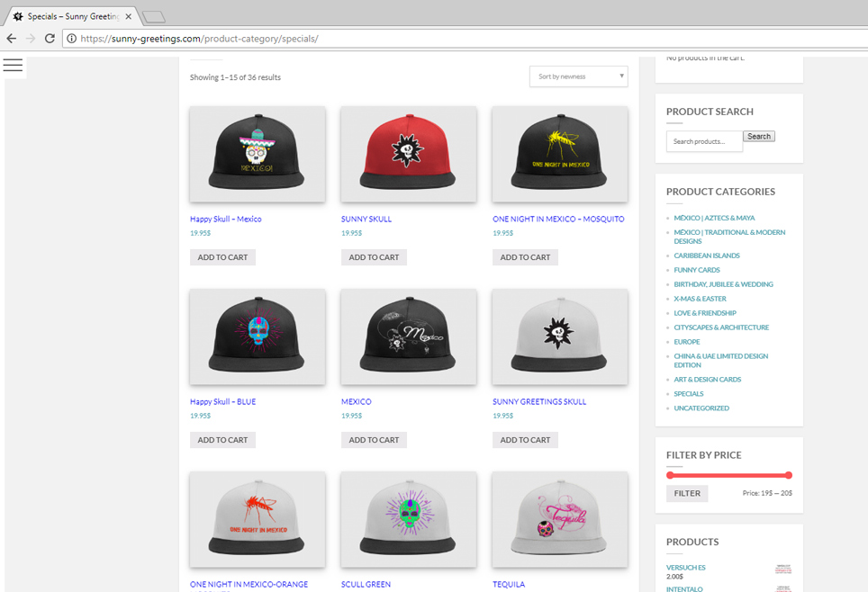View site information icon in address bar
This screenshot has width=868, height=592.
click(x=71, y=39)
